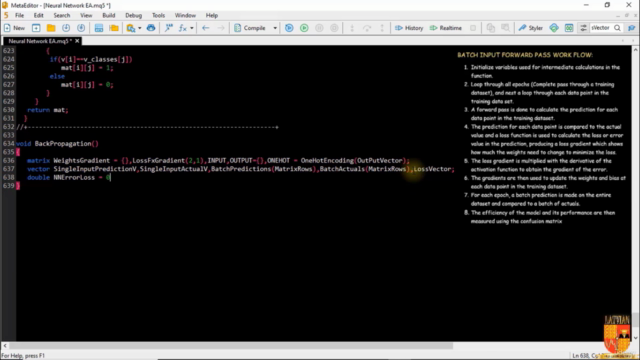Click the magnifier search icon

[618, 28]
